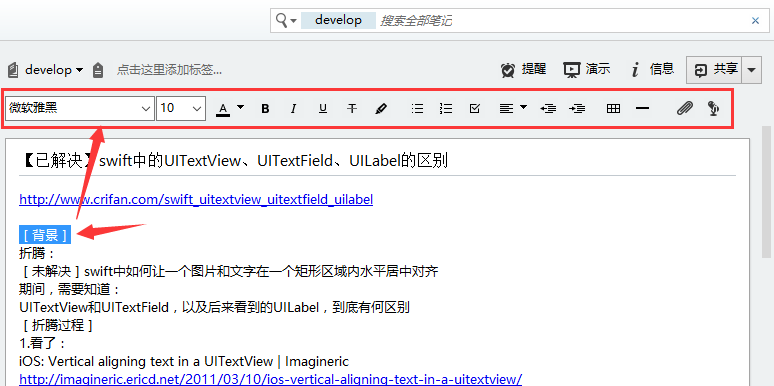Viewport: 774px width, 386px height.
Task: Insert a bulleted list
Action: tap(418, 109)
